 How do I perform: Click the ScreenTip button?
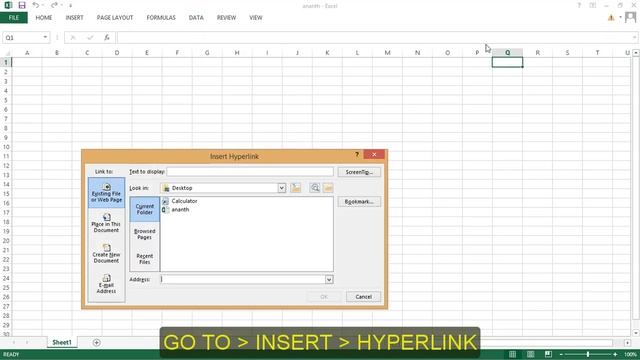click(x=359, y=172)
